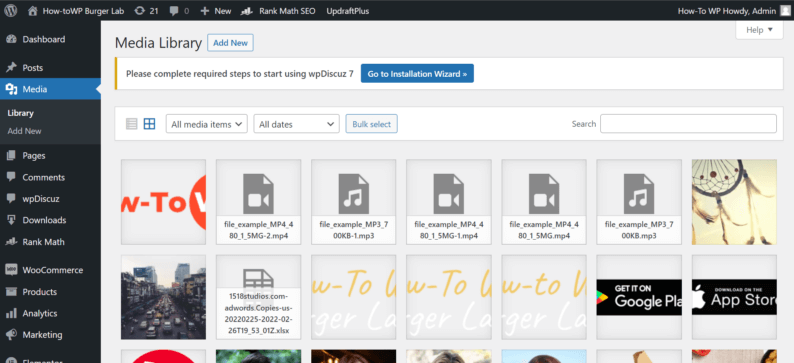
Task: Click the Rank Math SEO admin bar link
Action: [287, 11]
